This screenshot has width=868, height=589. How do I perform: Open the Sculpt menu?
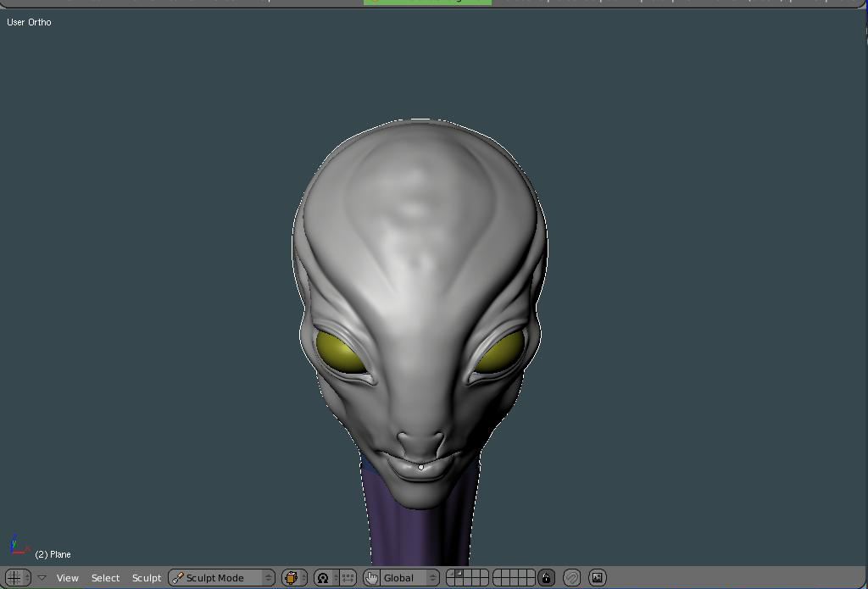(146, 578)
